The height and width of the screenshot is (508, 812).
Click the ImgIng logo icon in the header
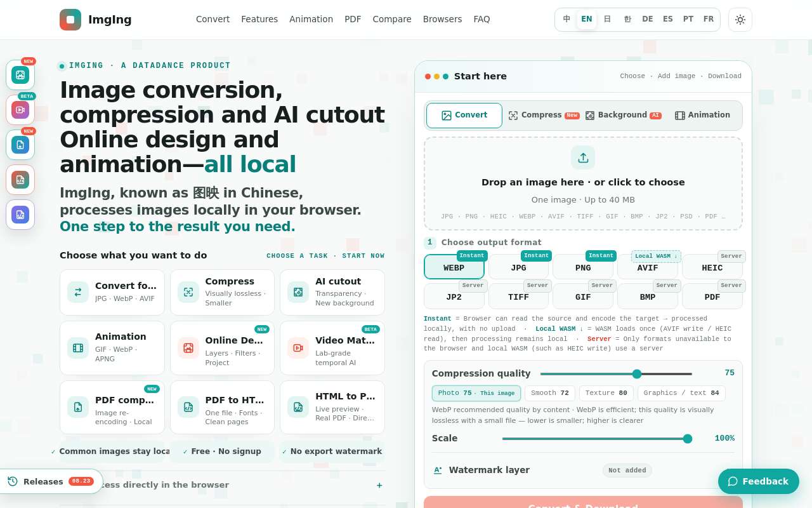[70, 20]
